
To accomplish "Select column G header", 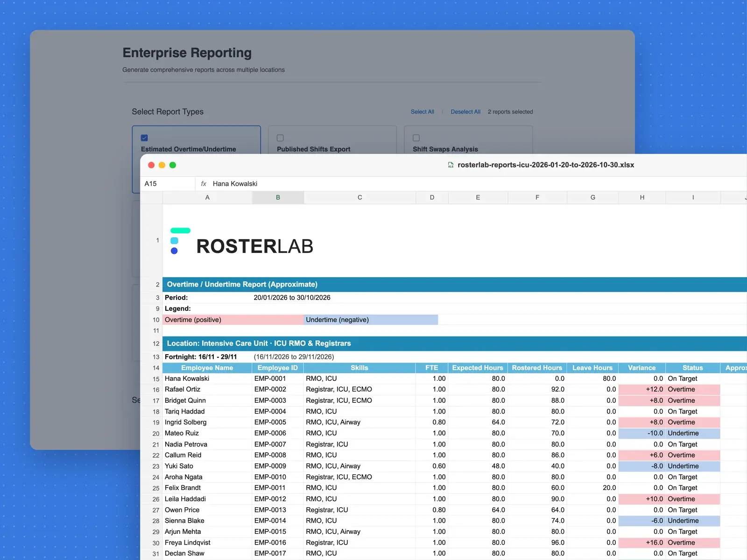I will click(593, 197).
